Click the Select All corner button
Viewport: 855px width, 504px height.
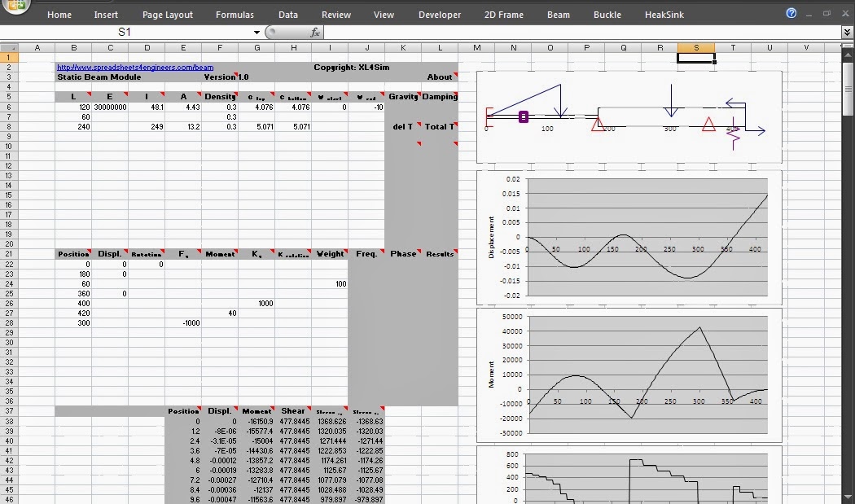tap(8, 48)
